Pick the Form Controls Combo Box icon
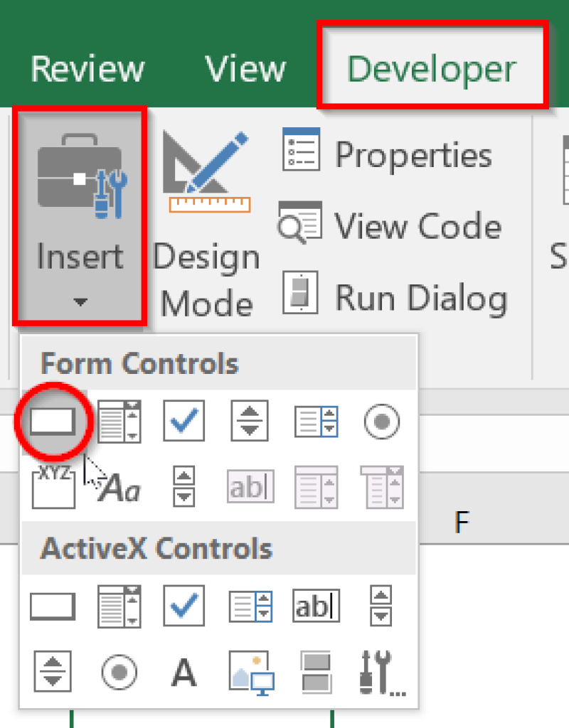The height and width of the screenshot is (728, 569). coord(119,421)
